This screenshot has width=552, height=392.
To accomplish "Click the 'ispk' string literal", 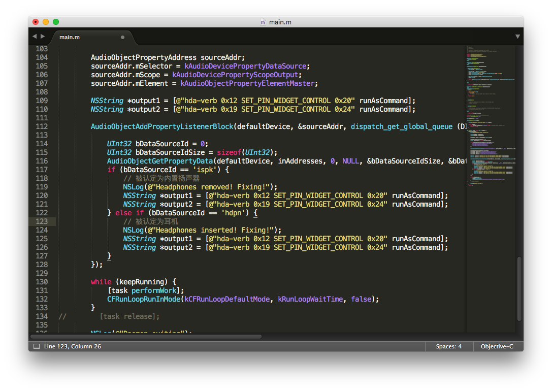I will (205, 170).
